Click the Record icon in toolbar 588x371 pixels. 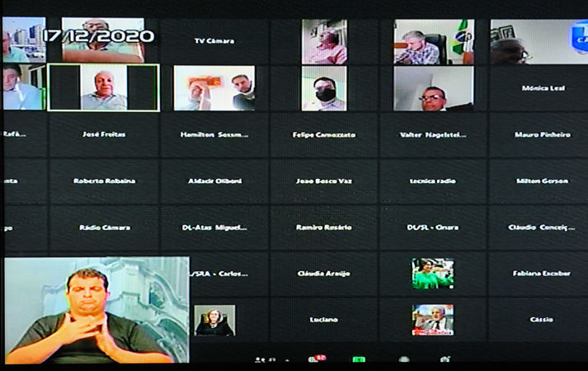tap(404, 359)
